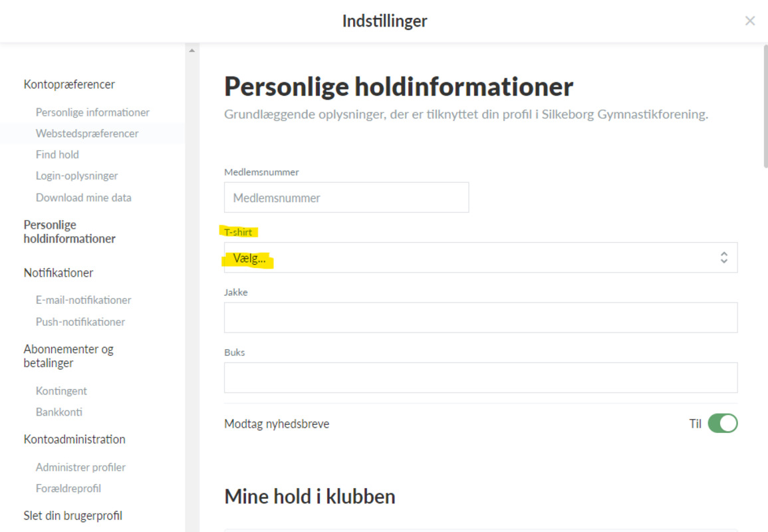Open Personlige informationer in the sidebar
768x532 pixels.
point(92,112)
